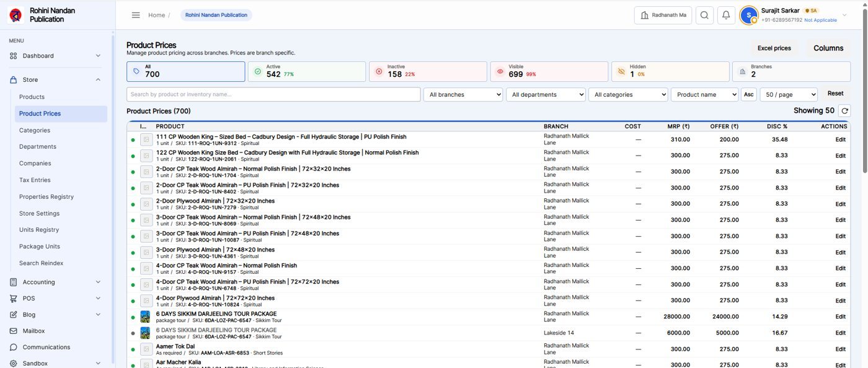The image size is (868, 368).
Task: Click the page vertical scrollbar
Action: click(x=864, y=93)
